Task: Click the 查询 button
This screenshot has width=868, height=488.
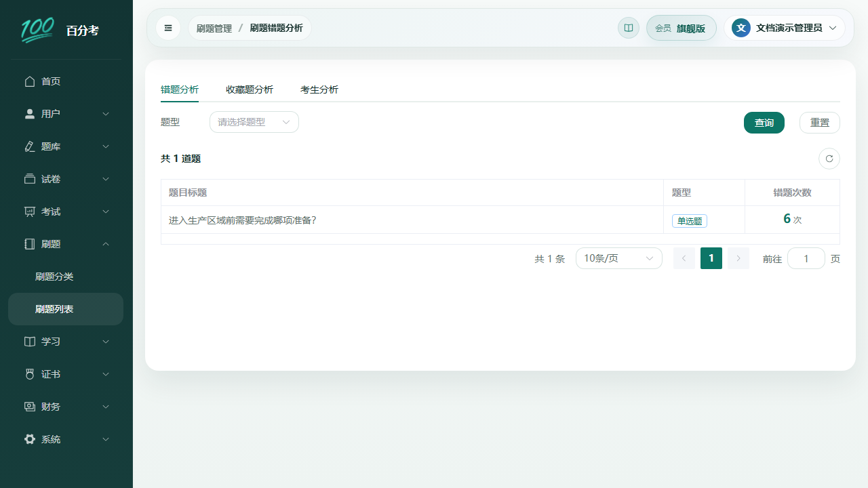Action: point(764,123)
